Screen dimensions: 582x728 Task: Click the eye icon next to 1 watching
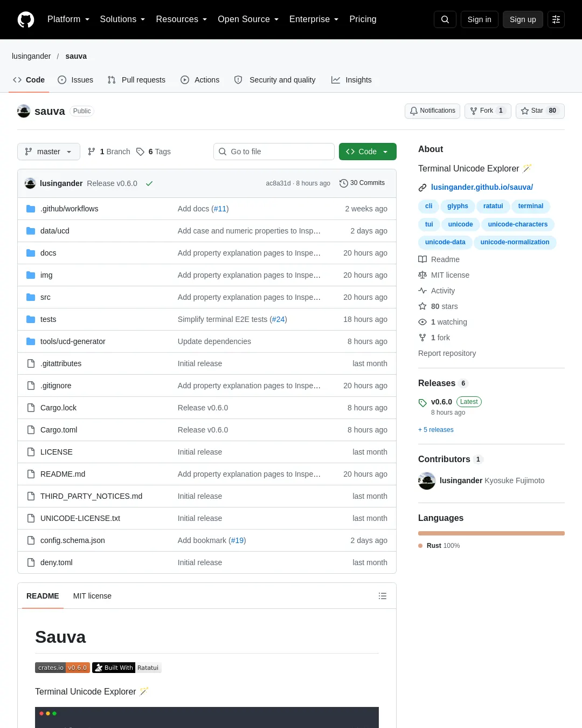point(422,322)
